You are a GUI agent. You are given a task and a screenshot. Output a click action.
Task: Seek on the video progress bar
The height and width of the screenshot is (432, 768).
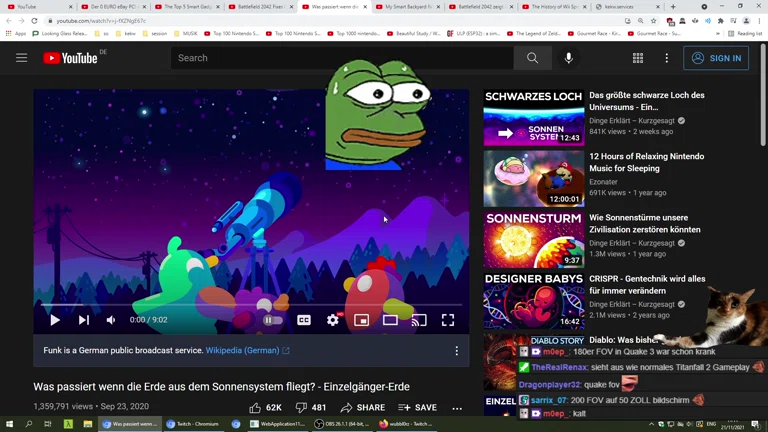251,305
